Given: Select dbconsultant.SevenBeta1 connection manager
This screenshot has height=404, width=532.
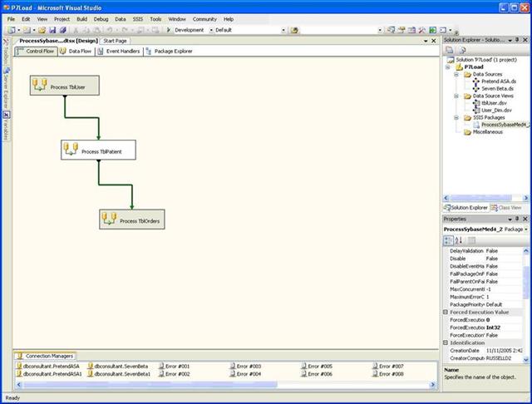Looking at the screenshot, I should point(119,374).
